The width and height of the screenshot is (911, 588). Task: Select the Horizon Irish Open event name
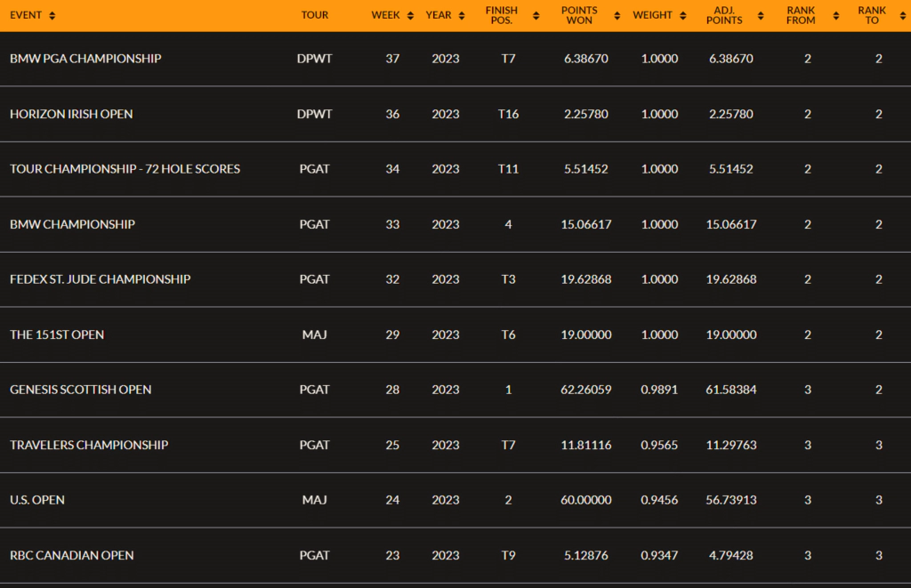pyautogui.click(x=71, y=114)
